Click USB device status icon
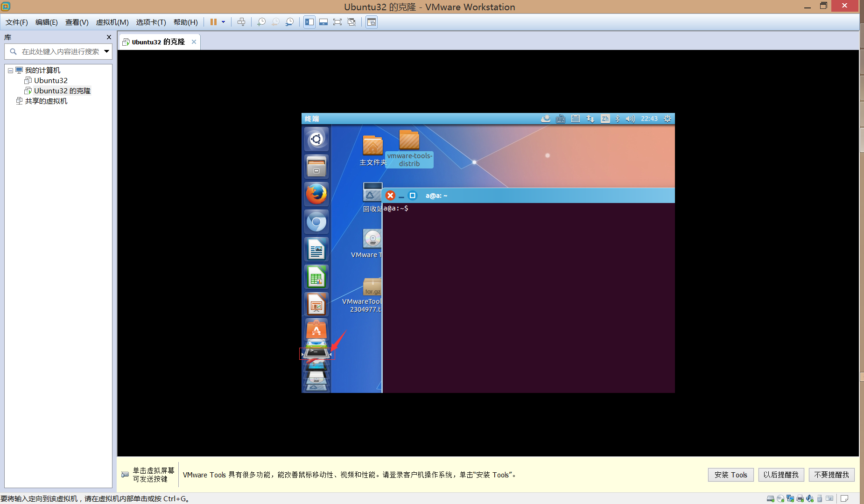Viewport: 864px width, 504px height. [x=820, y=499]
